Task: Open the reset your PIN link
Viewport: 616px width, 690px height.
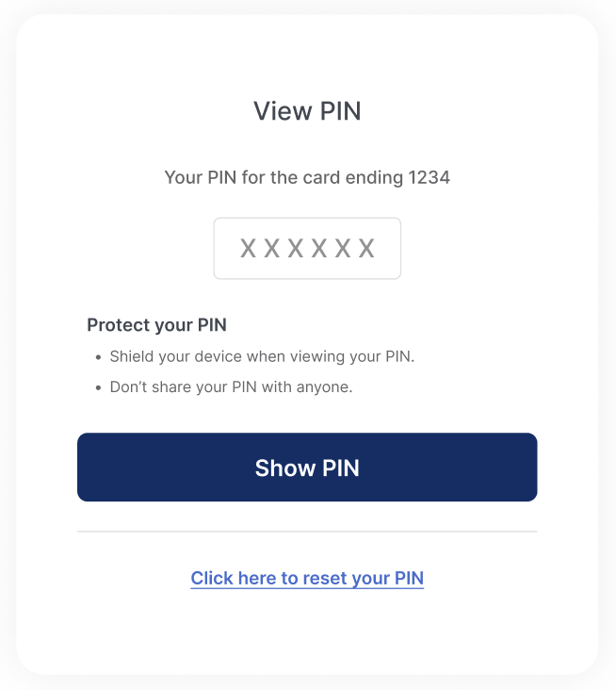Action: pos(307,578)
